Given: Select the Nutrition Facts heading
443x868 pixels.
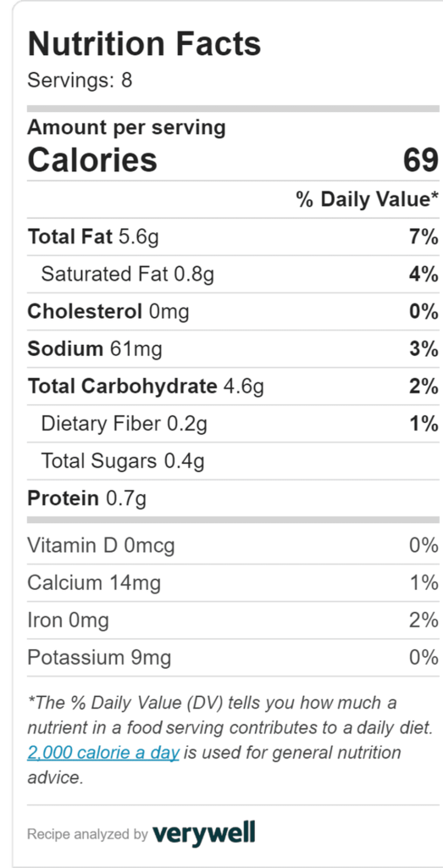Looking at the screenshot, I should click(x=144, y=44).
